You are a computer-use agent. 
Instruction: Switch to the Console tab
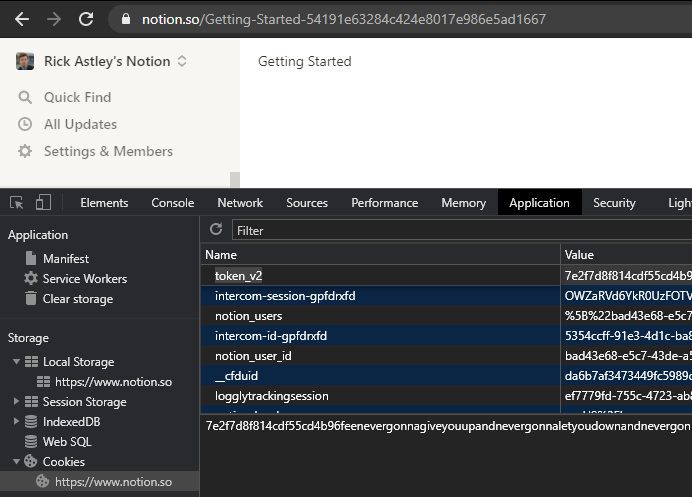pyautogui.click(x=173, y=203)
